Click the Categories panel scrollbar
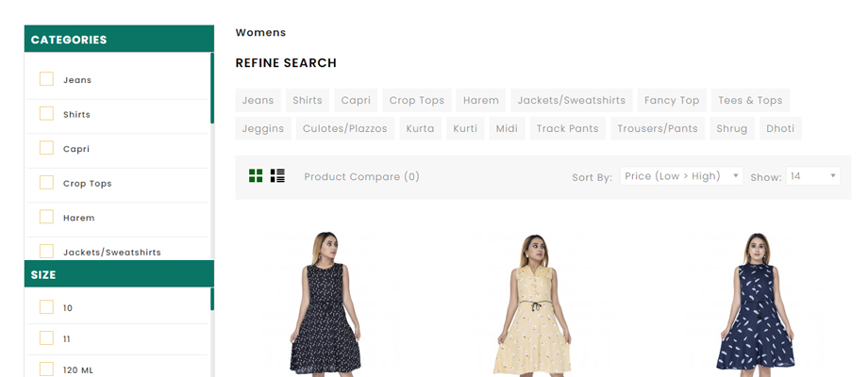 coord(212,89)
